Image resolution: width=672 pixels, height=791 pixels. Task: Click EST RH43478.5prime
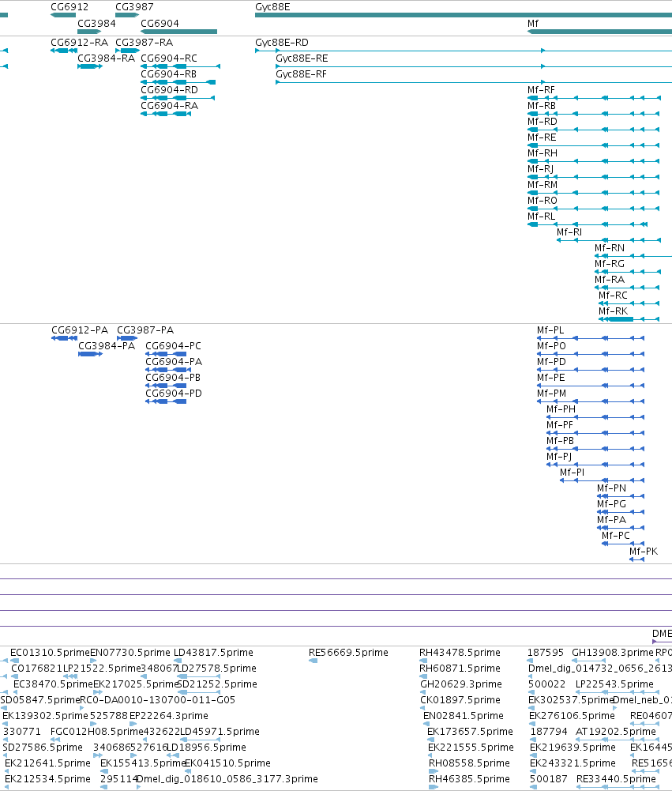tap(460, 652)
